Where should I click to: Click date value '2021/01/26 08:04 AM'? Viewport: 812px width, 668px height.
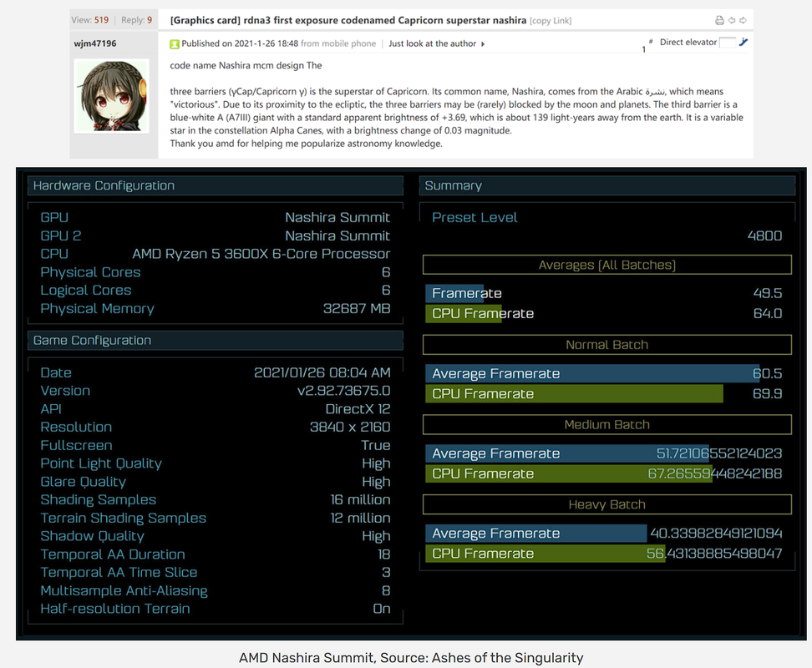(322, 373)
